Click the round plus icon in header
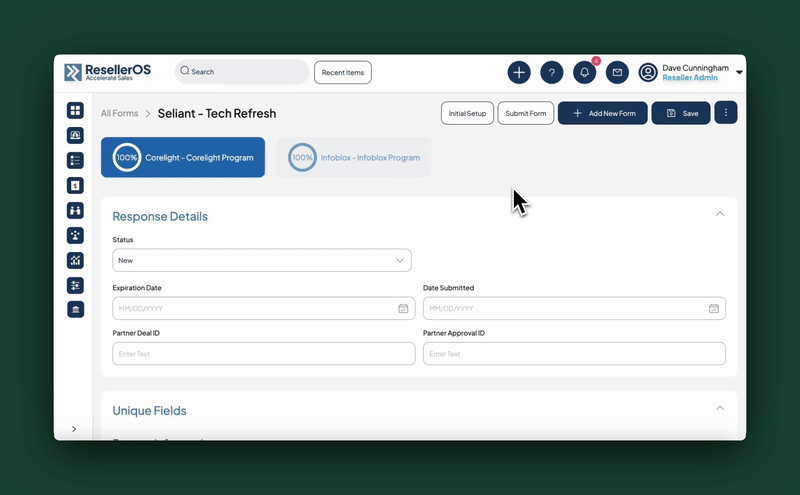The image size is (800, 495). [x=519, y=72]
